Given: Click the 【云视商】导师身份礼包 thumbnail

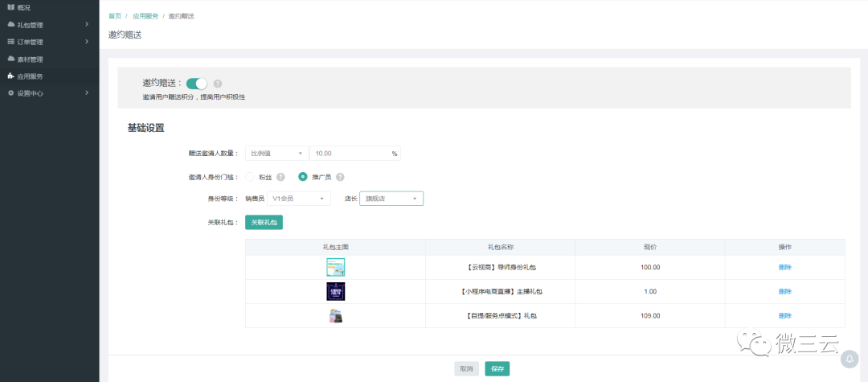Looking at the screenshot, I should click(x=335, y=267).
